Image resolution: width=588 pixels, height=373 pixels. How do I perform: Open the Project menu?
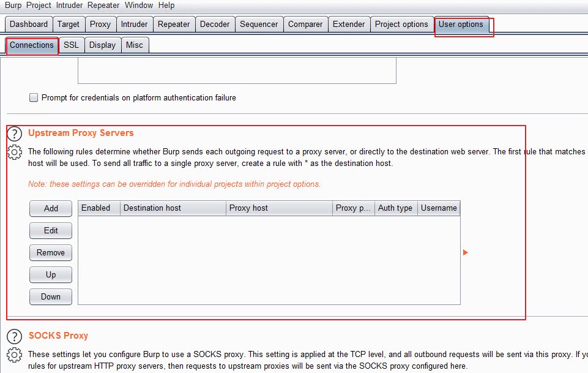[39, 6]
